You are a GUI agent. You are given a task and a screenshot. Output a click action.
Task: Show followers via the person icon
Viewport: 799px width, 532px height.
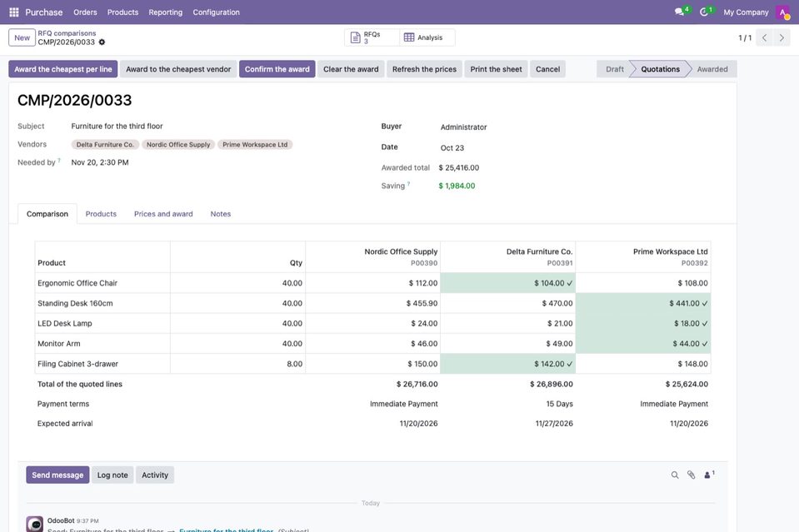(709, 475)
